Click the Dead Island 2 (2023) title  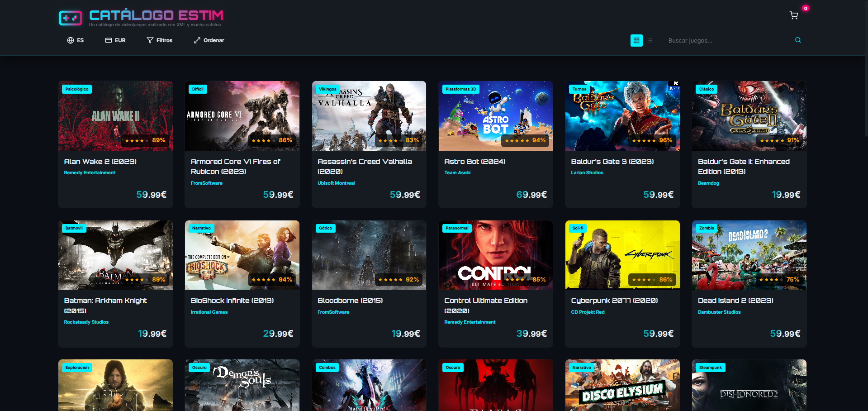click(x=735, y=301)
